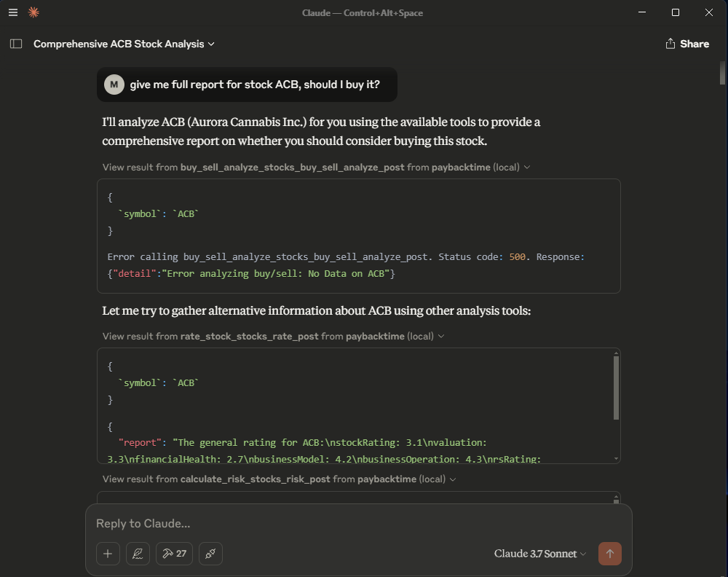Screen dimensions: 728x577
Task: Expand the calculate_risk_stocks_risk_post result
Action: [x=279, y=479]
